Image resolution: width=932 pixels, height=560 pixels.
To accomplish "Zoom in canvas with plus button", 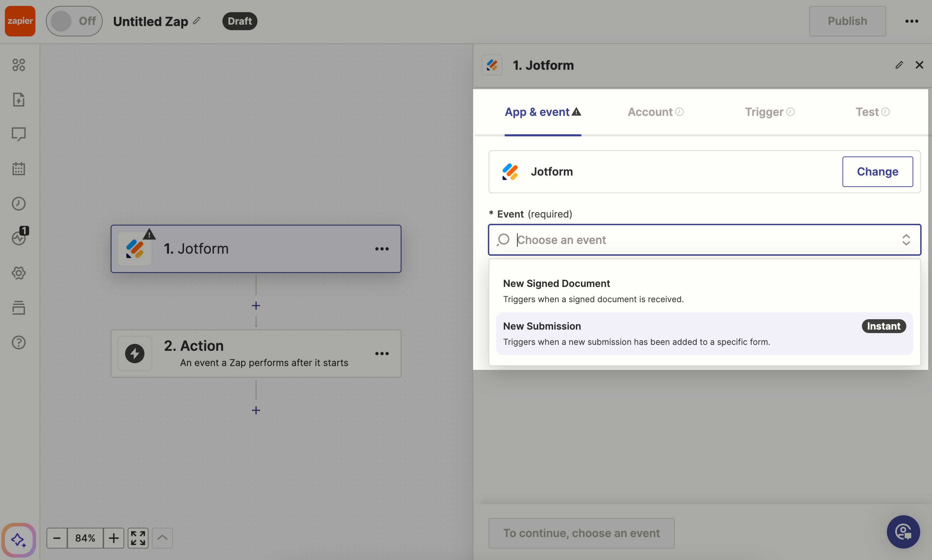I will tap(113, 538).
